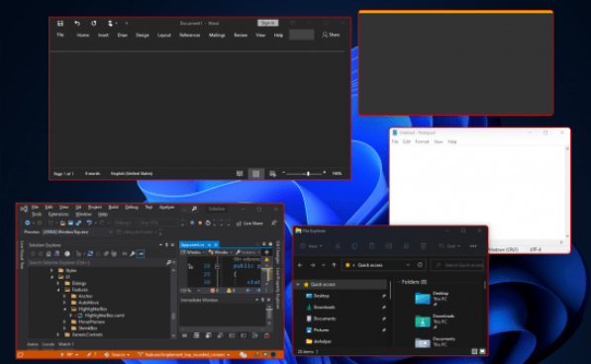Toggle Web Layout view in Word status bar
This screenshot has height=364, width=591.
pyautogui.click(x=272, y=173)
